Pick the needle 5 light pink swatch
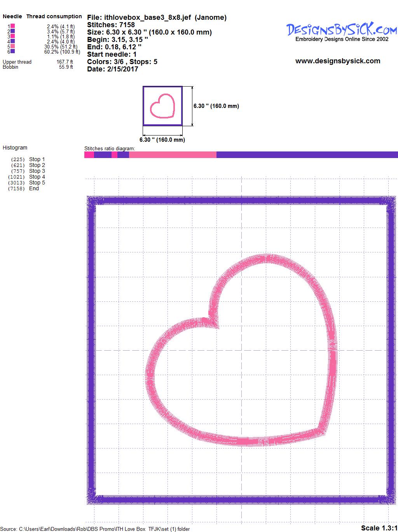The image size is (398, 532). [x=13, y=46]
